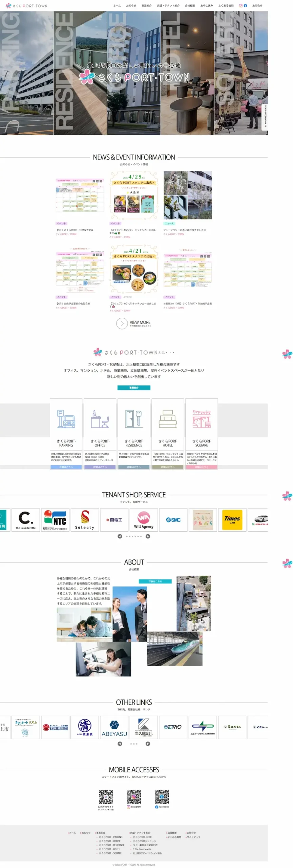
Task: Select 店舗・テナント紹介 in top navigation
Action: [x=168, y=6]
